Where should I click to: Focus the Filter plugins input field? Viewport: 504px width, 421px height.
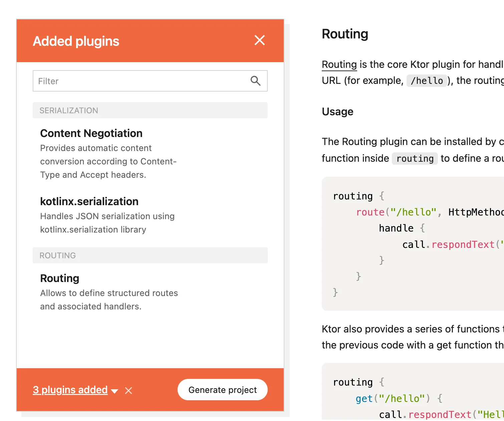(x=140, y=81)
